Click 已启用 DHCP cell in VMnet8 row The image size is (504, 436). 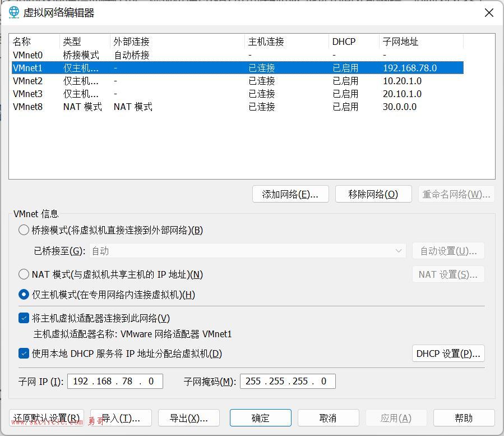345,107
